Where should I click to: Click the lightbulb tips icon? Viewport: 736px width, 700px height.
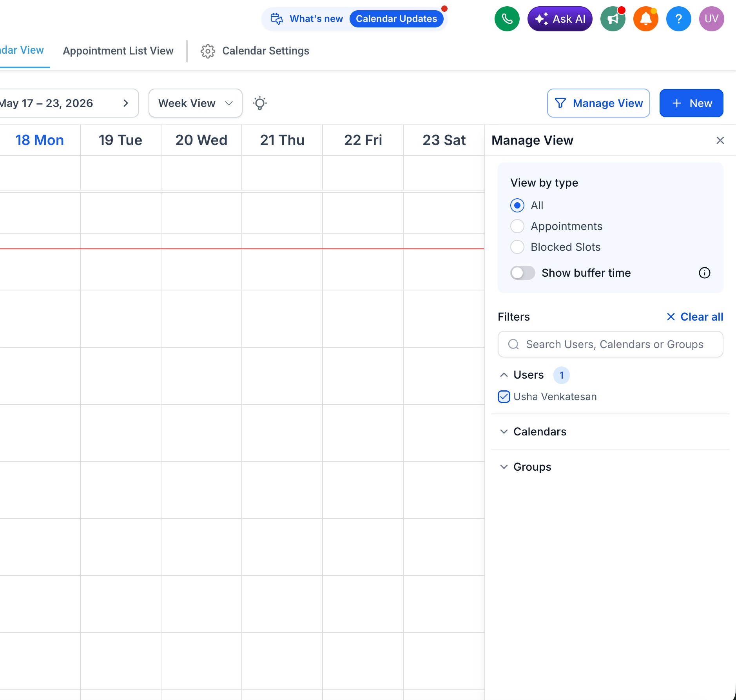click(260, 103)
